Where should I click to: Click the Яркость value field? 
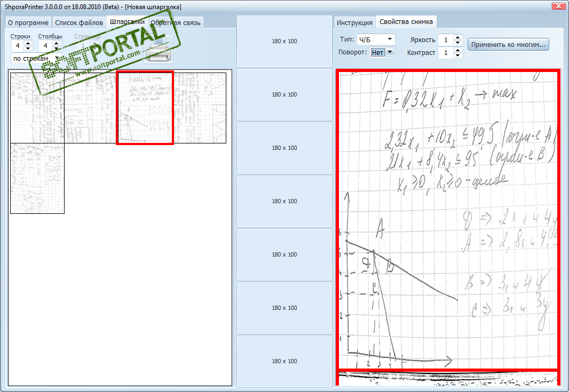pos(446,39)
